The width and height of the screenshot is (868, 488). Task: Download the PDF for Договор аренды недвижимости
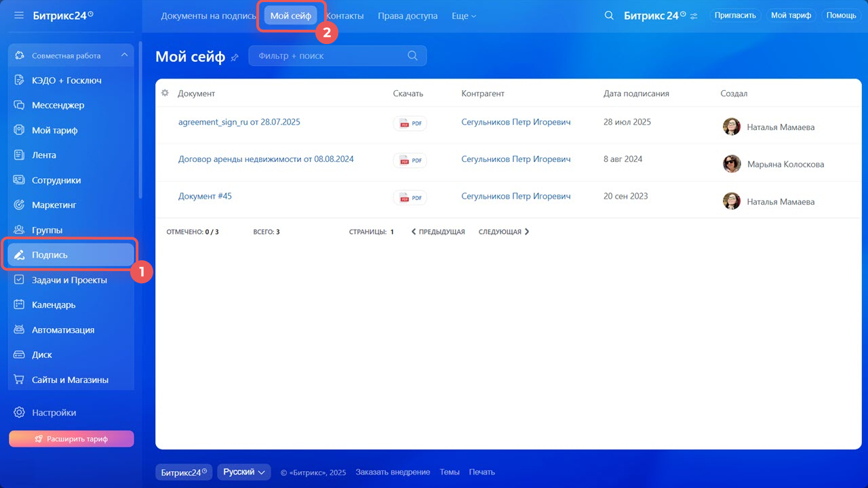click(x=410, y=161)
